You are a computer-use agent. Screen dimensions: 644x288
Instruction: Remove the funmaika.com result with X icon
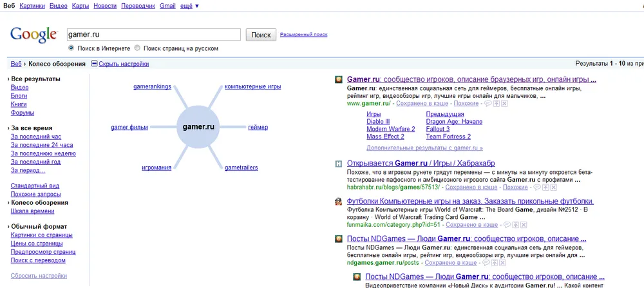[523, 225]
